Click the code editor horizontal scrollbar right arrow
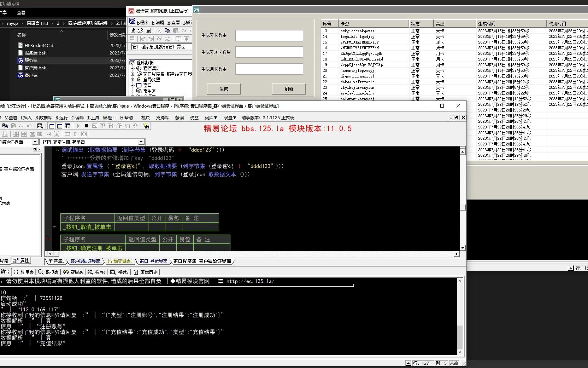This screenshot has height=368, width=588. (x=457, y=254)
